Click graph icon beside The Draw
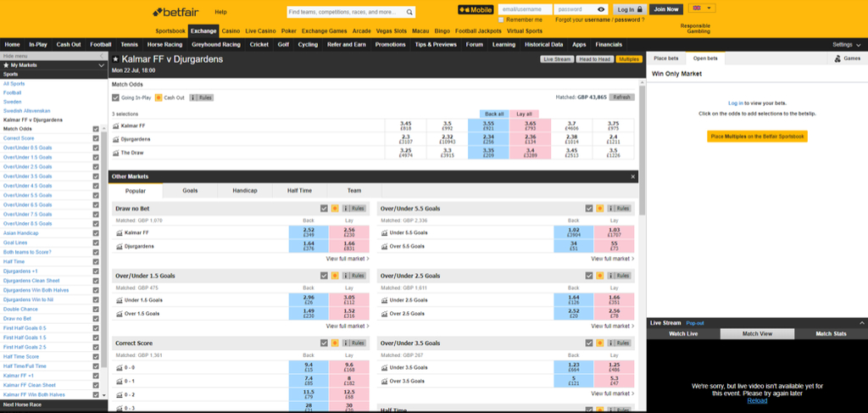 (x=115, y=153)
